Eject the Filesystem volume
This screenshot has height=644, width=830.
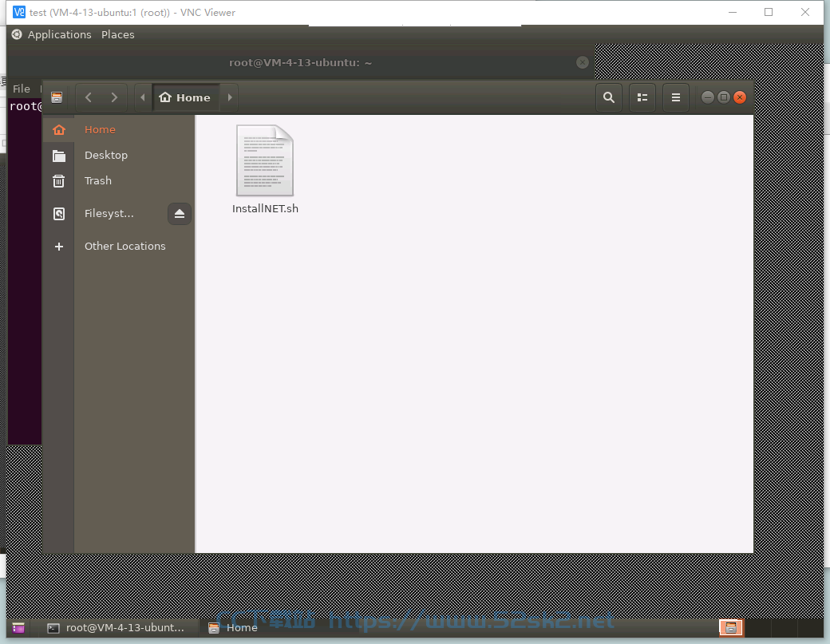coord(180,213)
